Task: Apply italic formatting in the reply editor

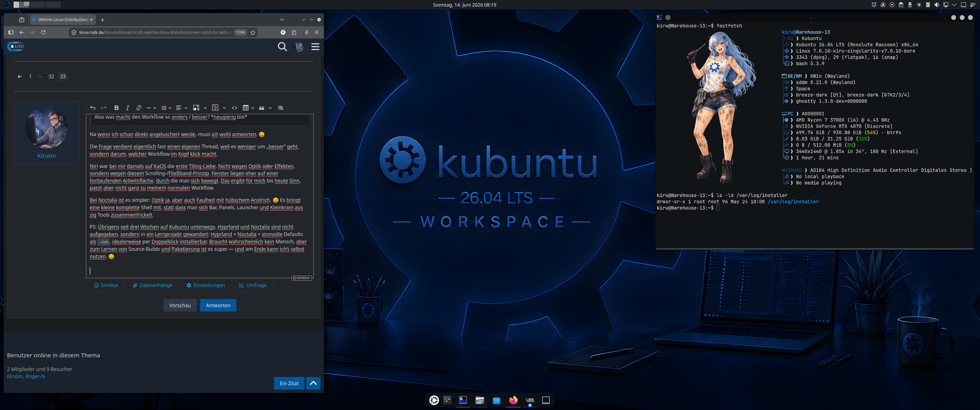Action: [128, 108]
